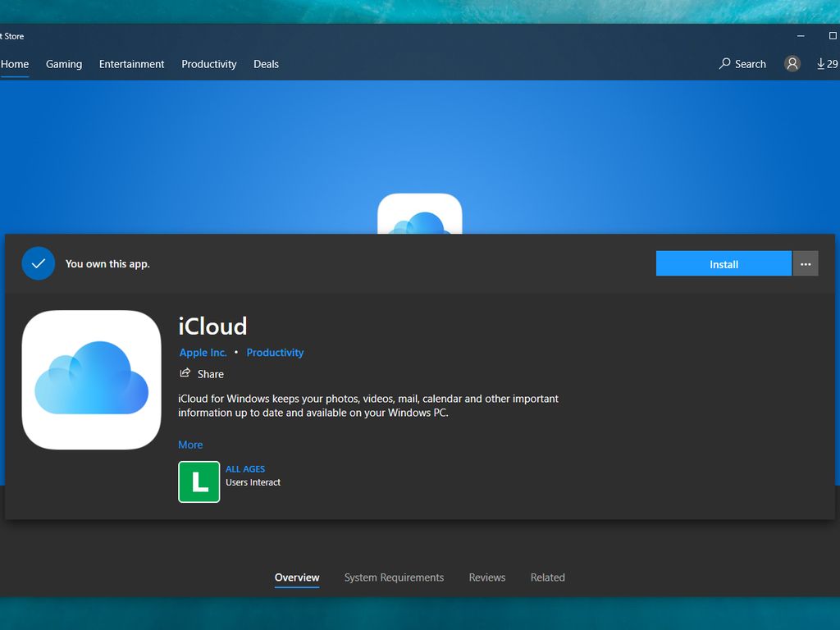Screen dimensions: 840x630
Task: Click the large iCloud app icon
Action: click(92, 380)
